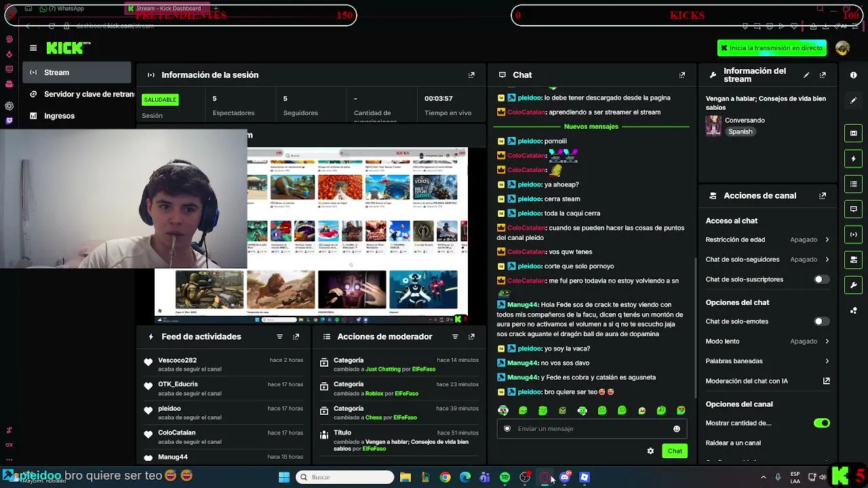This screenshot has width=868, height=488.
Task: Toggle the channel actions icon in right toolbar
Action: pos(854,260)
